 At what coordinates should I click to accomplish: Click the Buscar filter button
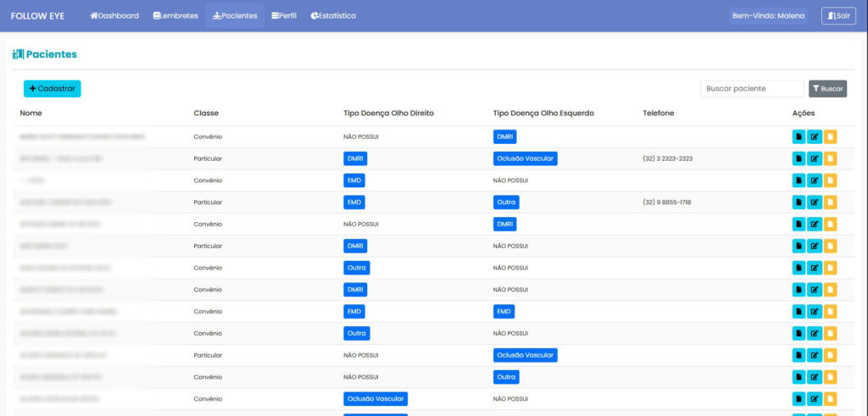(x=827, y=89)
